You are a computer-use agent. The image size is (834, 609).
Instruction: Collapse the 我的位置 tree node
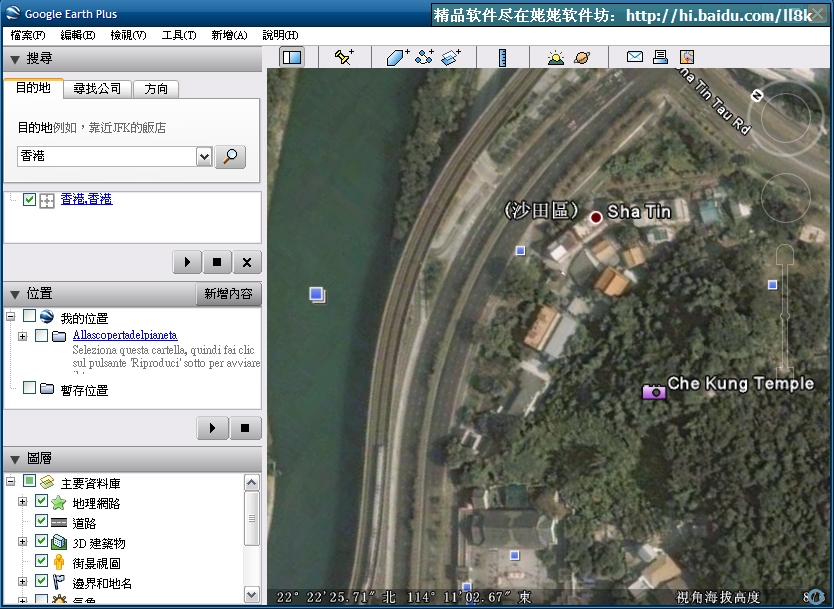click(10, 316)
